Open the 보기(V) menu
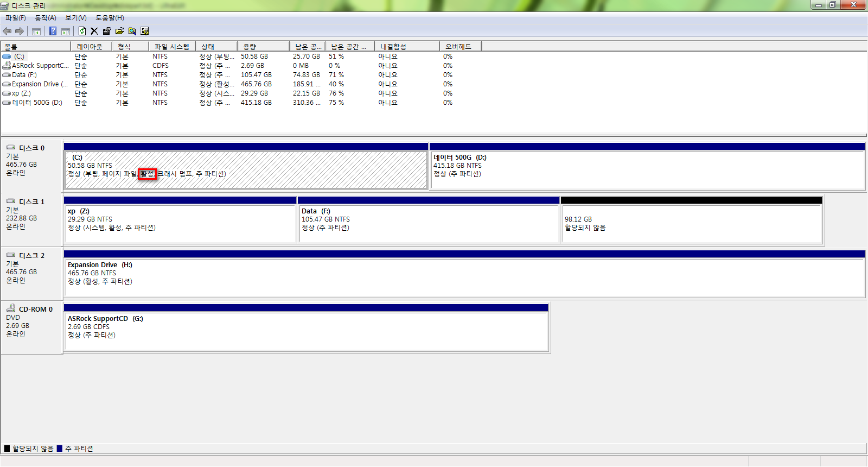 [76, 18]
